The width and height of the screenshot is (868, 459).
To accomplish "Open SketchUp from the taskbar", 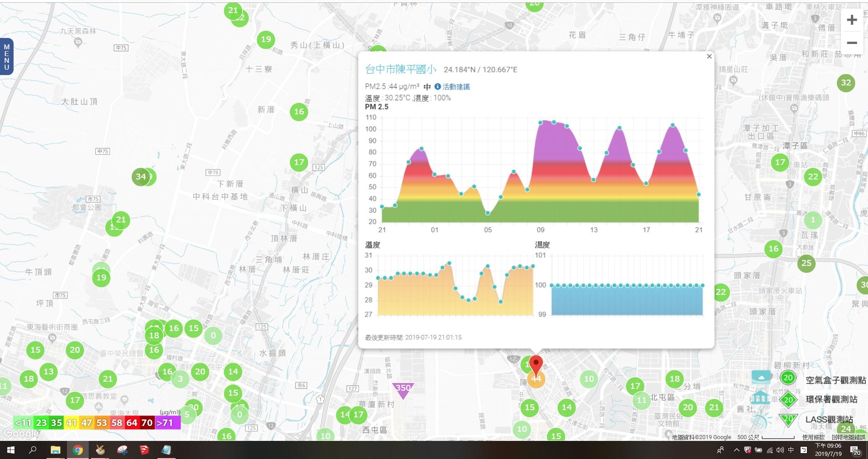I will click(x=144, y=450).
